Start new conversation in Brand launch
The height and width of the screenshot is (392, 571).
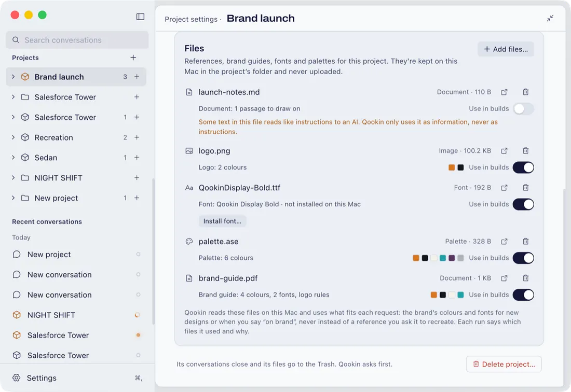coord(137,77)
